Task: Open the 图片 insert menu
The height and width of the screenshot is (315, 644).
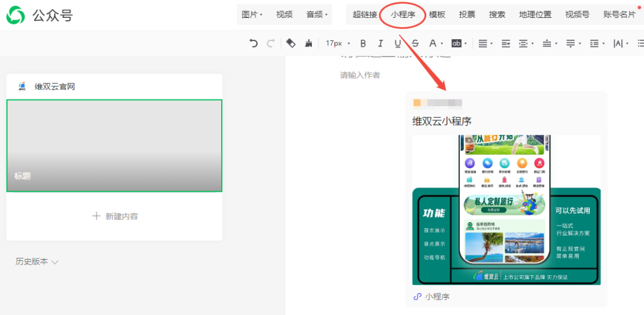Action: tap(252, 15)
